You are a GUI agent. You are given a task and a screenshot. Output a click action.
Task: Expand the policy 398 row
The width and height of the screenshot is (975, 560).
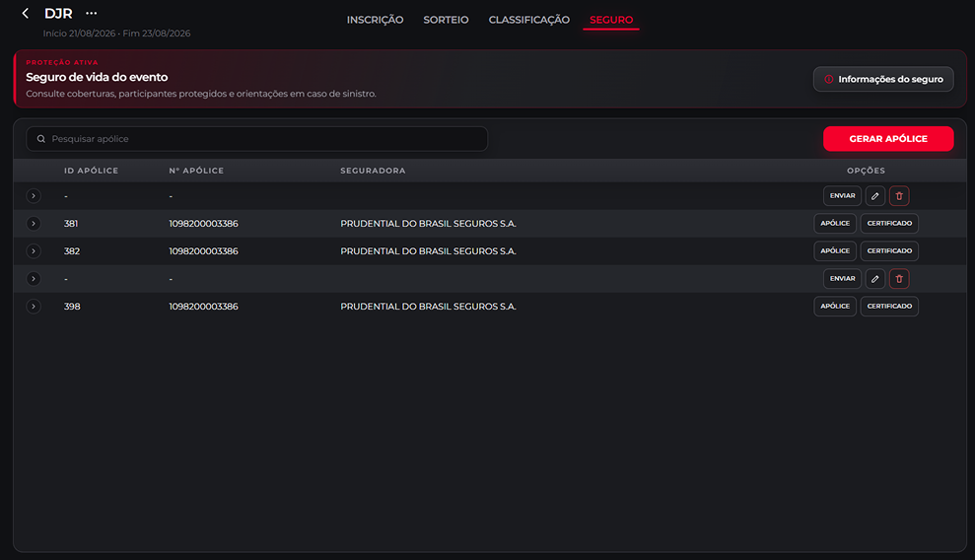pyautogui.click(x=34, y=307)
